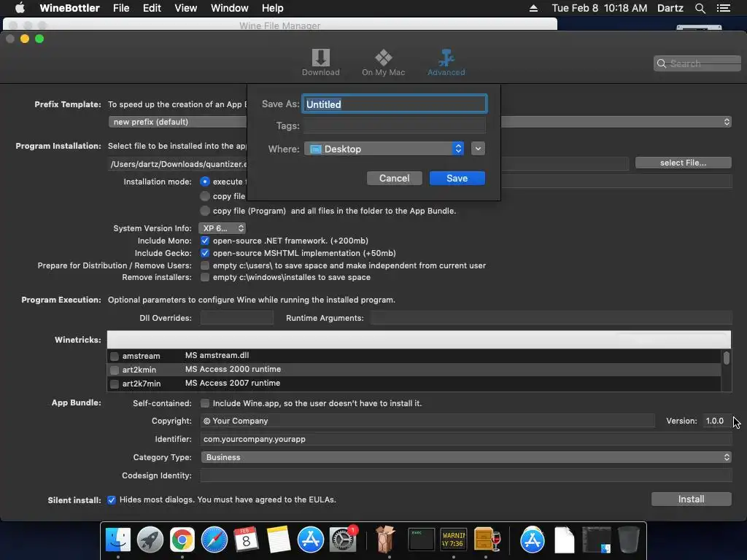Image resolution: width=747 pixels, height=560 pixels.
Task: Open the Help menu
Action: (x=273, y=8)
